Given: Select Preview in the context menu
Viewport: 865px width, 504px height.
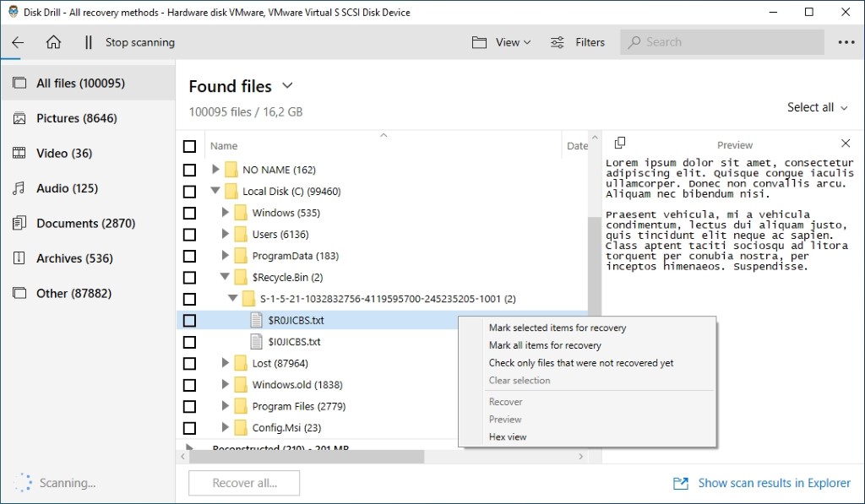Looking at the screenshot, I should tap(505, 419).
